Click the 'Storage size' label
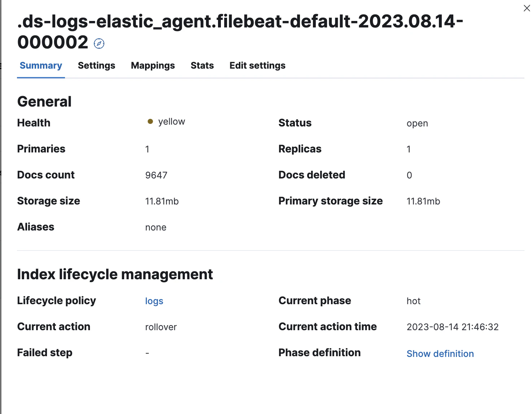 click(x=49, y=201)
